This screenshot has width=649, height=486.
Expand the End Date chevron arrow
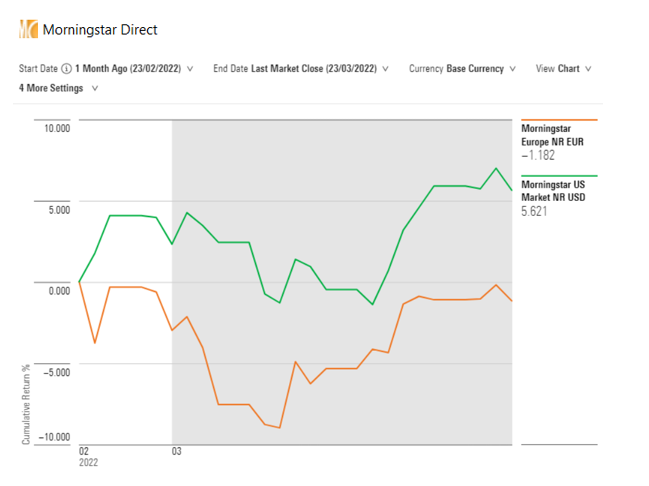385,69
